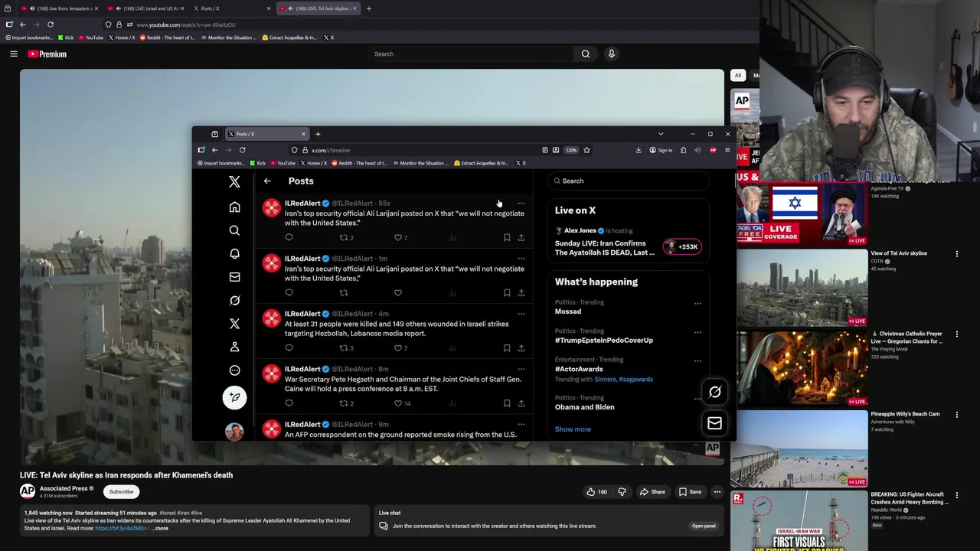Open more options on Mossad trend
This screenshot has width=980, height=551.
697,303
